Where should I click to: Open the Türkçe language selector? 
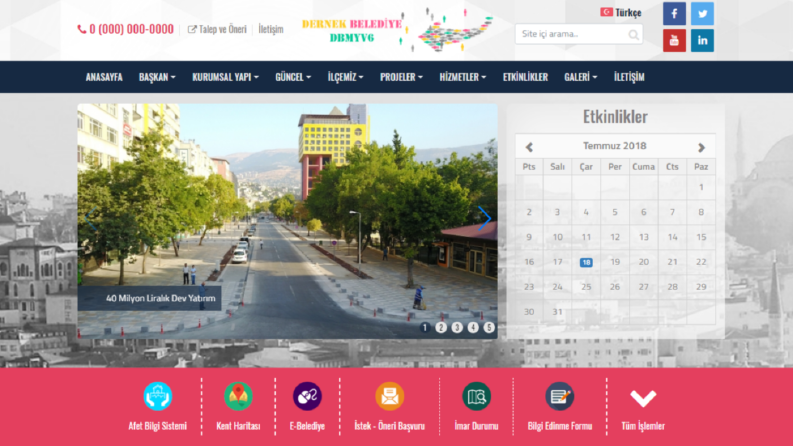coord(621,13)
